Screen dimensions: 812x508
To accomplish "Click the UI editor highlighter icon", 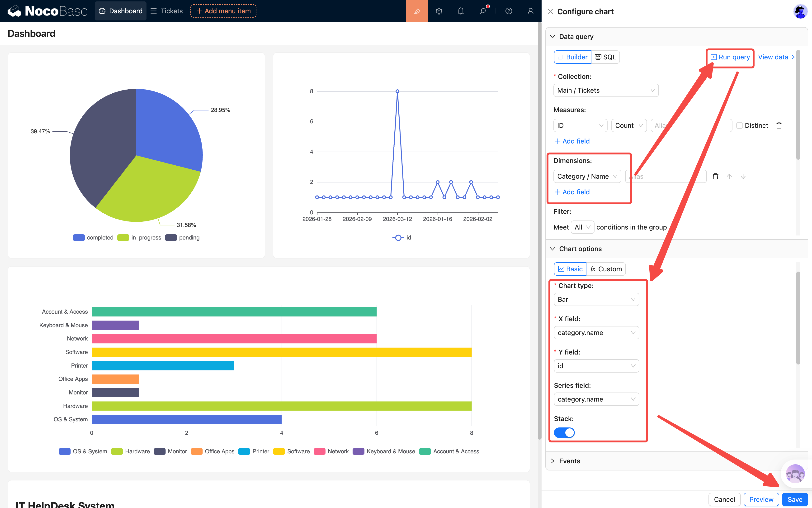I will pos(417,11).
